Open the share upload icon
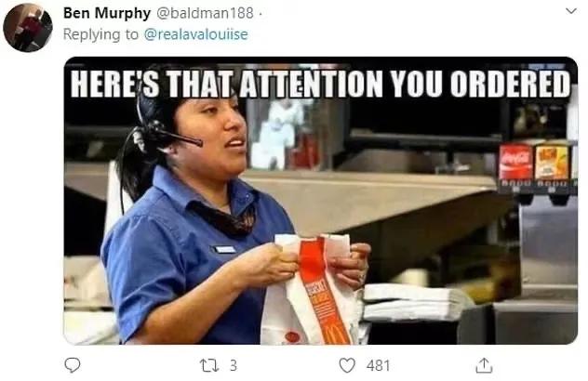The width and height of the screenshot is (588, 381). (x=484, y=365)
